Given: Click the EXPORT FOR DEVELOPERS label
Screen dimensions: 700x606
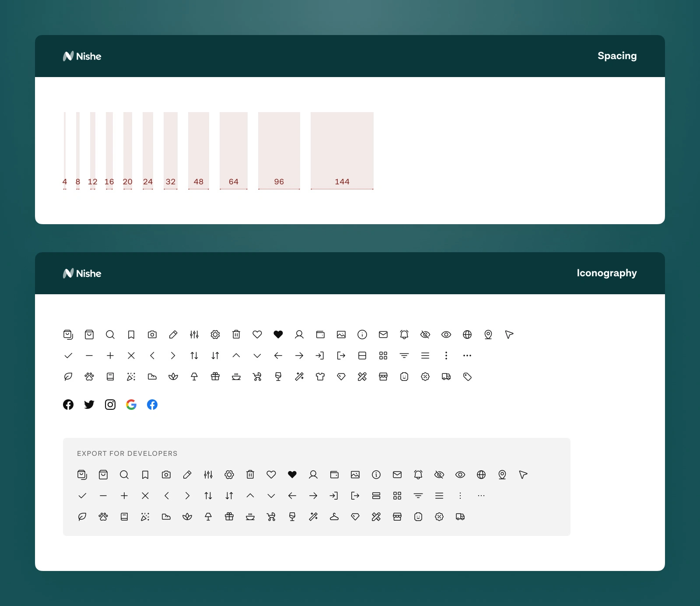Looking at the screenshot, I should pyautogui.click(x=127, y=454).
